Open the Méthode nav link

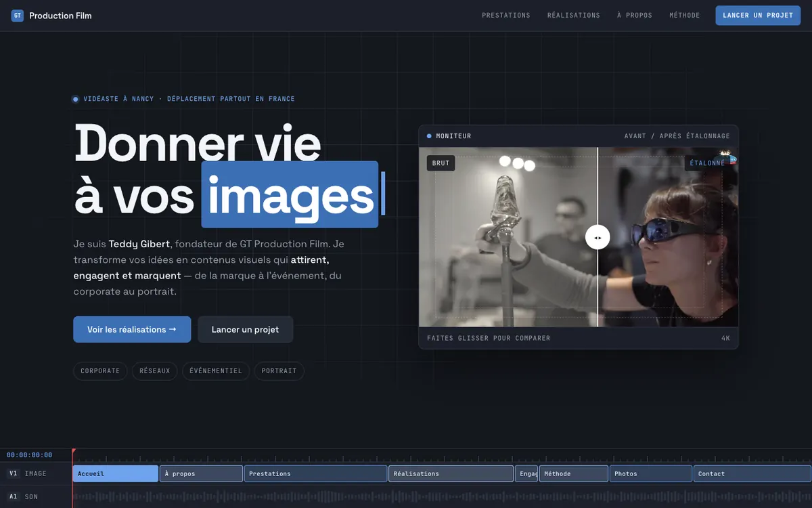(x=685, y=16)
